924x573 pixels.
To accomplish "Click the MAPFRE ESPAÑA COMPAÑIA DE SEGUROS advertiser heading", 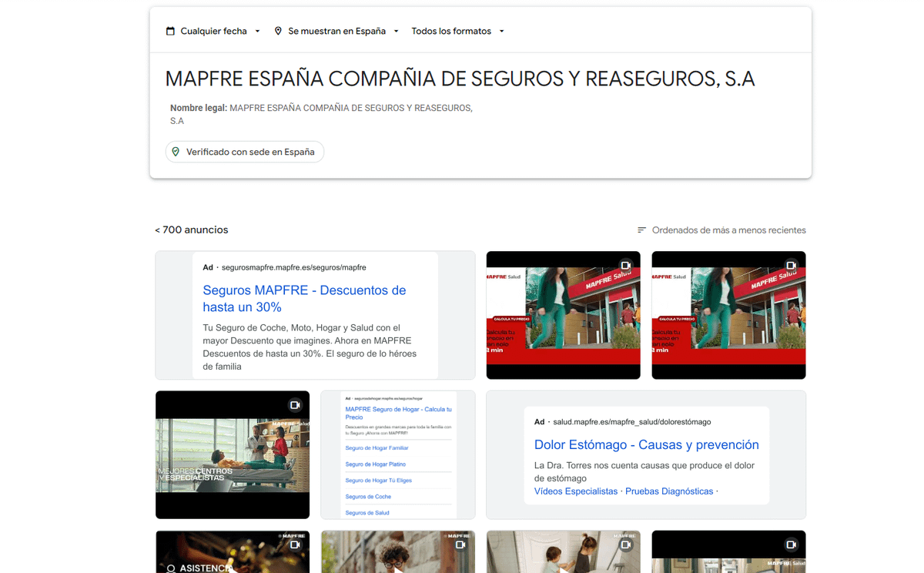I will coord(460,79).
